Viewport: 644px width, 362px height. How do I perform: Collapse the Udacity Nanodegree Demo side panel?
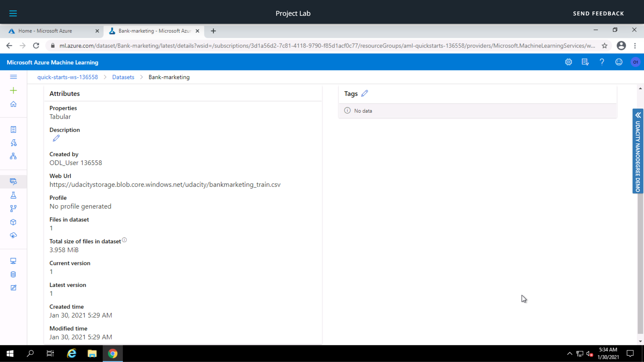coord(638,115)
